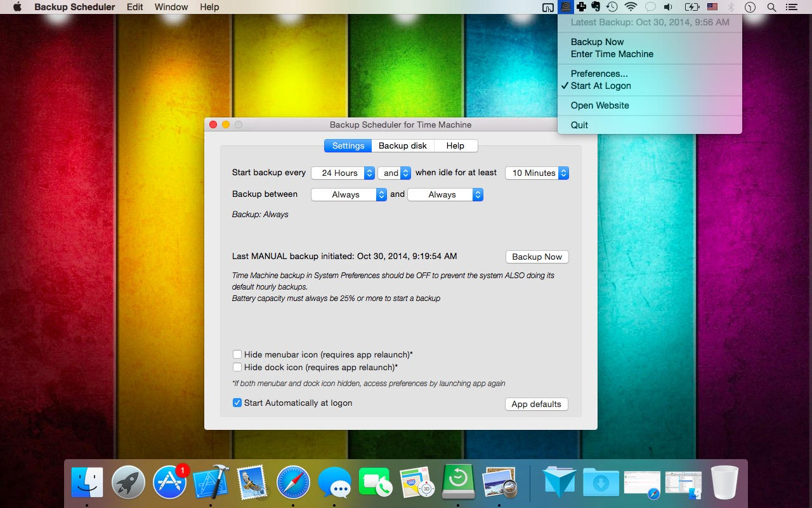Toggle Hide dock icon checkbox
The height and width of the screenshot is (508, 812).
click(x=237, y=367)
